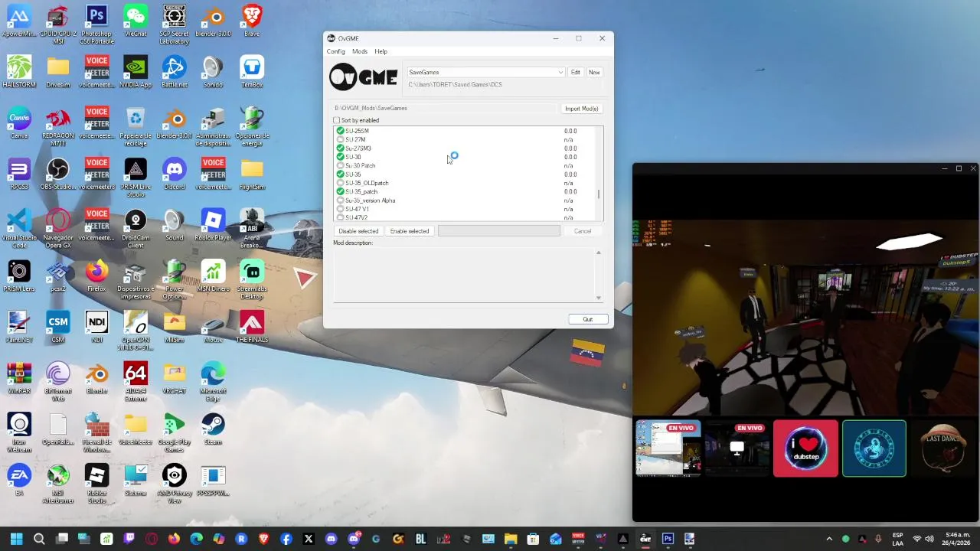Click the B:\OVGM_Mods\SaveGames path field

pyautogui.click(x=444, y=109)
